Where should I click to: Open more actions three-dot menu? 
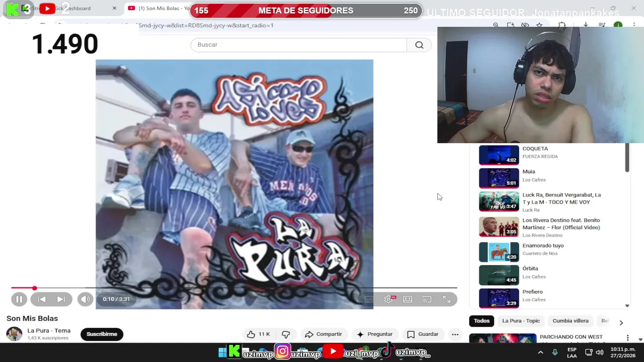click(455, 334)
